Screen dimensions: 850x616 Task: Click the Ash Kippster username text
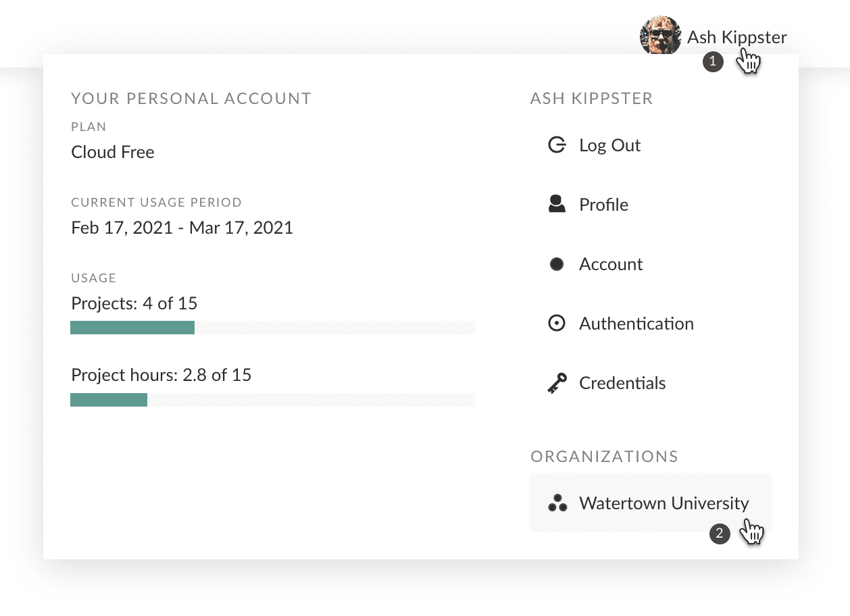736,37
